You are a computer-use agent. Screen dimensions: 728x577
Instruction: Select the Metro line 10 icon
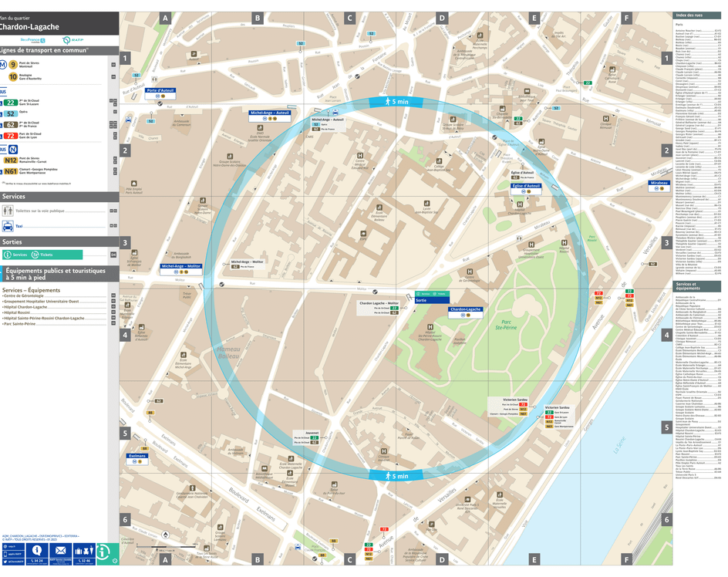point(13,76)
